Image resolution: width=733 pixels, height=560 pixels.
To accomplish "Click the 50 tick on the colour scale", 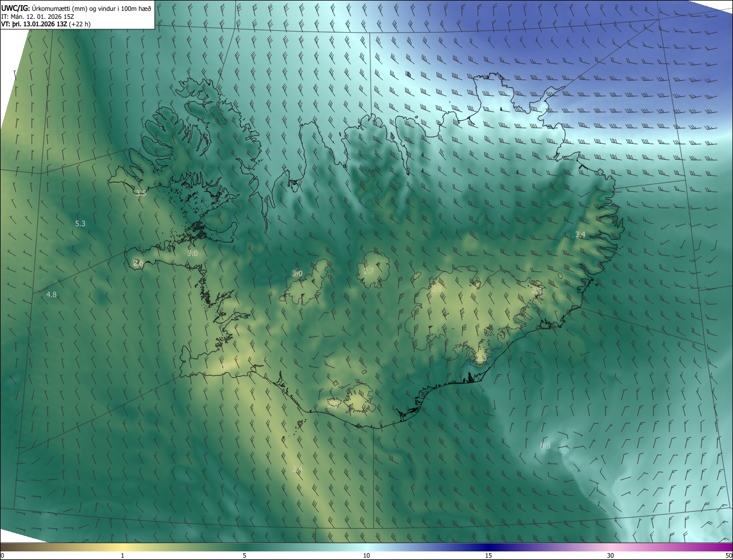I will (728, 555).
